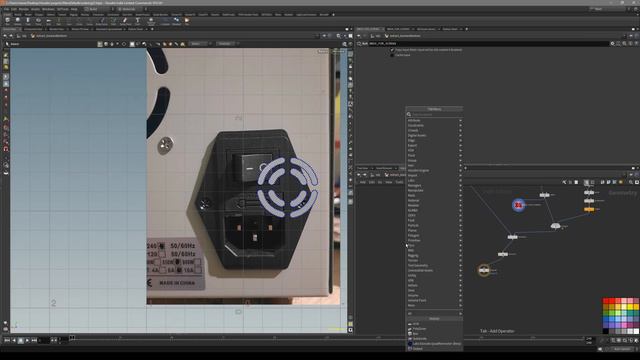Open the Render menu
Image resolution: width=640 pixels, height=360 pixels.
(24, 9)
